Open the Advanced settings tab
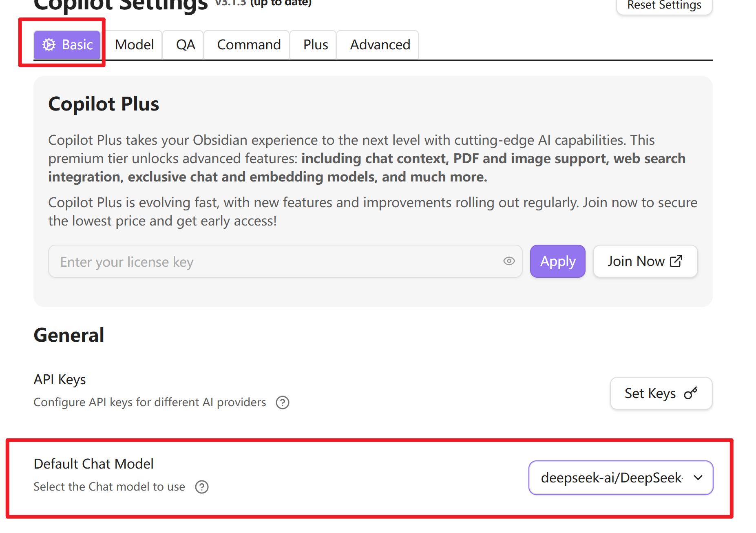This screenshot has height=533, width=756. click(x=380, y=44)
